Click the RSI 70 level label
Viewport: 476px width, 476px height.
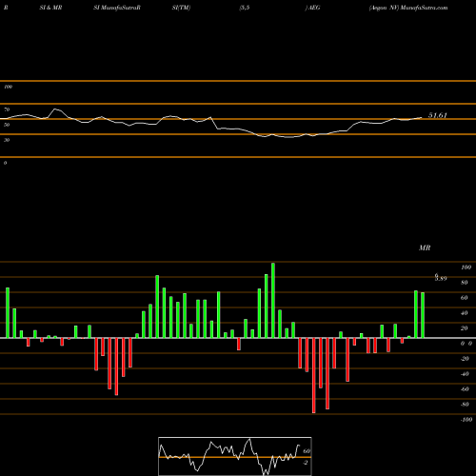point(7,109)
